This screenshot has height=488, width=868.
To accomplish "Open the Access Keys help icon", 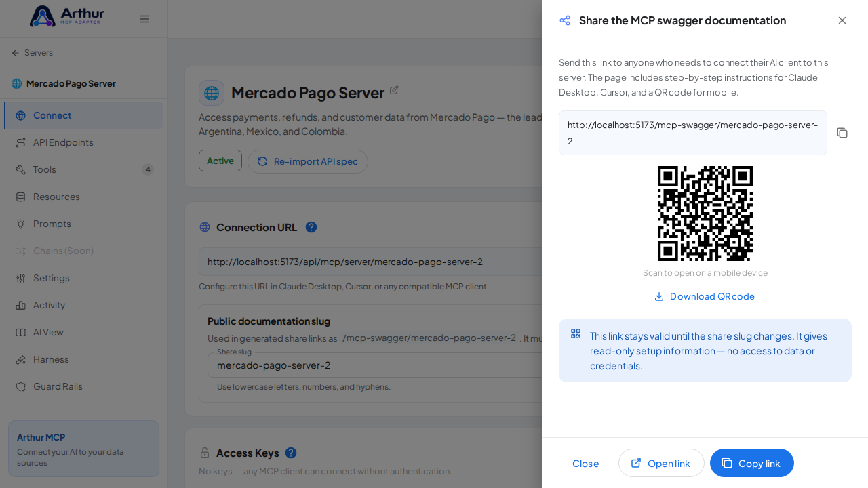I will (291, 453).
